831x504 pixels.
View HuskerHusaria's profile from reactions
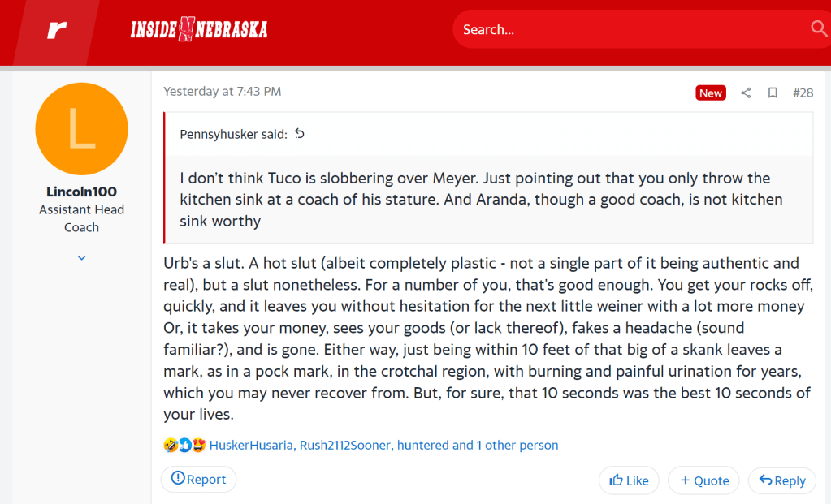tap(252, 445)
